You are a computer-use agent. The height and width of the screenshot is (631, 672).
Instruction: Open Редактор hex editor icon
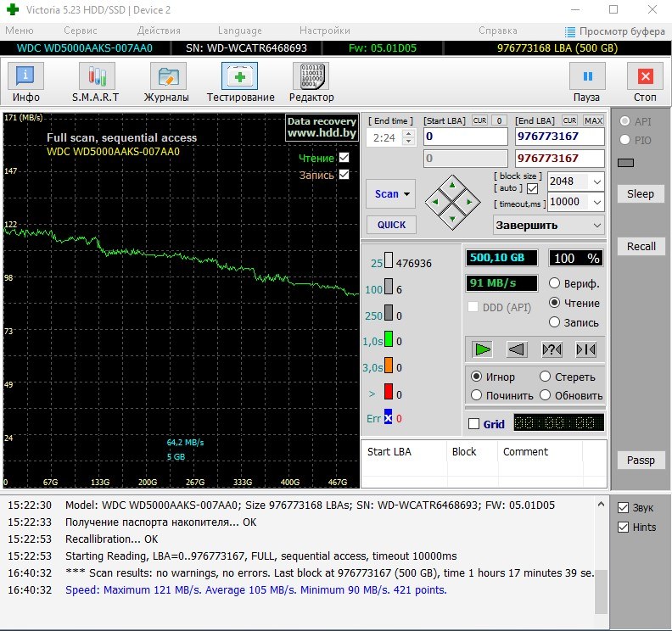(311, 77)
